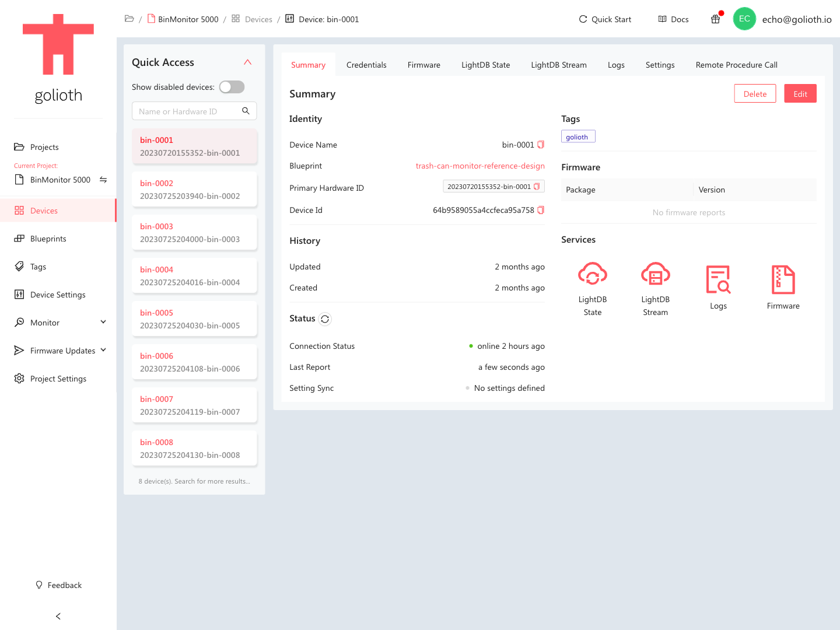This screenshot has height=630, width=840.
Task: Open Blueprints in the sidebar
Action: click(x=58, y=239)
